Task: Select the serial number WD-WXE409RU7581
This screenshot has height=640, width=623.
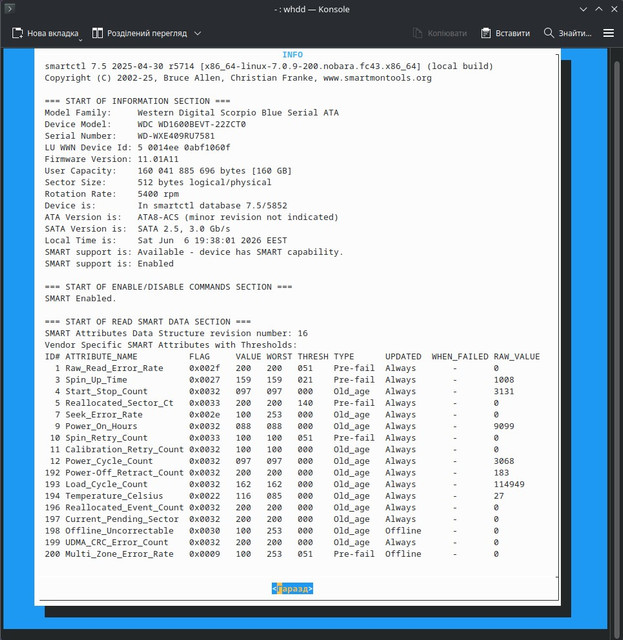Action: point(176,136)
